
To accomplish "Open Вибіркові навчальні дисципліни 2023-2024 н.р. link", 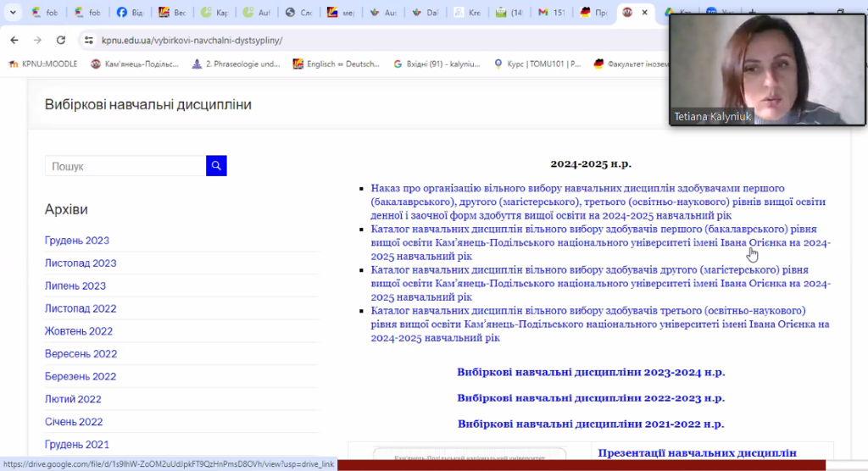I will [x=591, y=372].
